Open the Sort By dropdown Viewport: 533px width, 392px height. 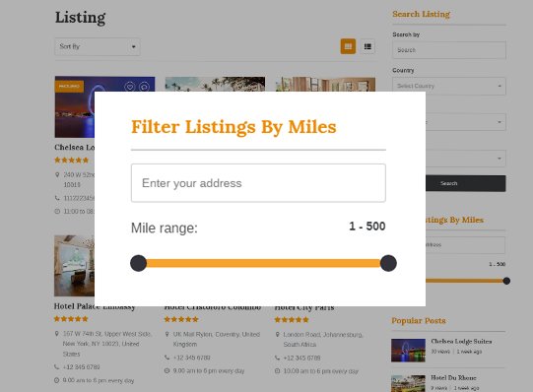98,46
